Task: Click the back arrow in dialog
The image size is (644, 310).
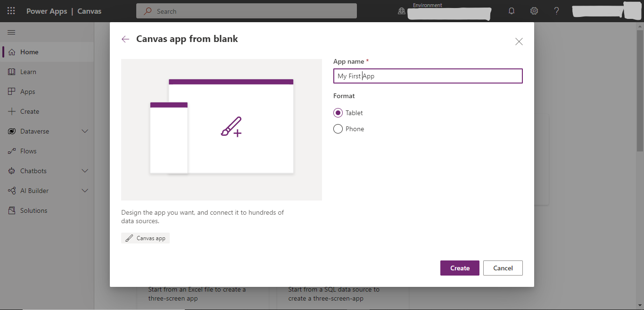Action: (x=125, y=39)
